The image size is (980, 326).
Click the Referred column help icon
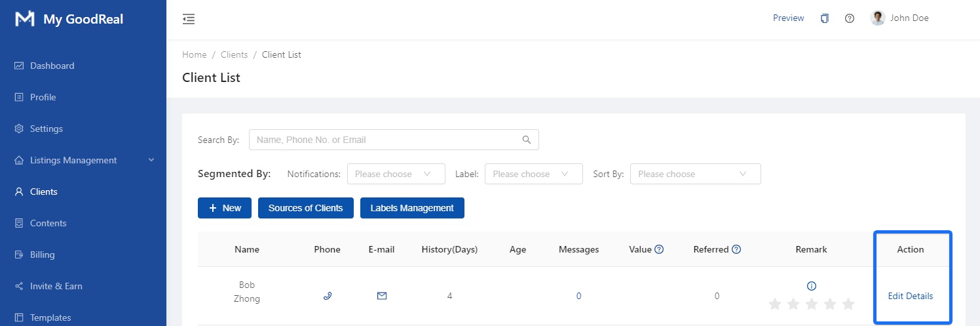pyautogui.click(x=736, y=249)
